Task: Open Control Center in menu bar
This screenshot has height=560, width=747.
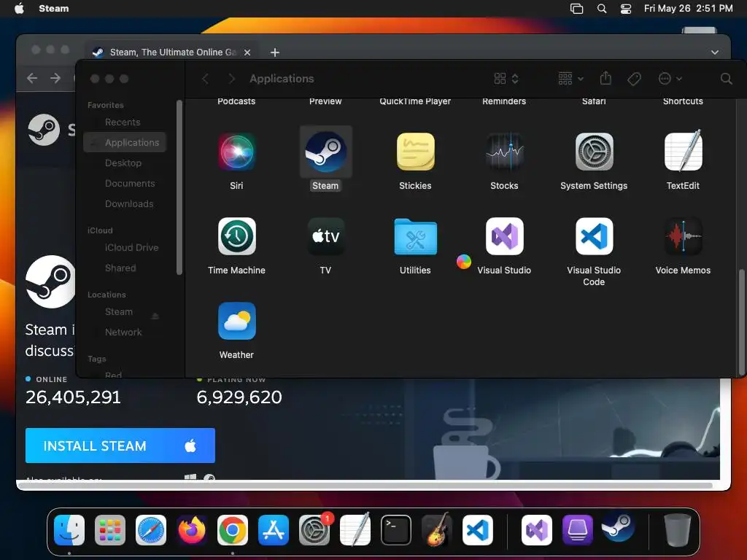Action: point(625,8)
